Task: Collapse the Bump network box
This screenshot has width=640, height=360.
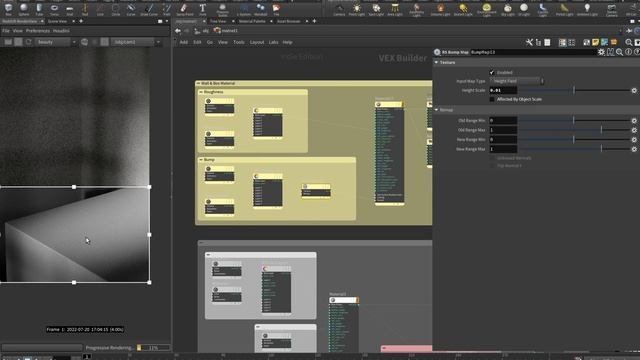Action: [x=201, y=160]
